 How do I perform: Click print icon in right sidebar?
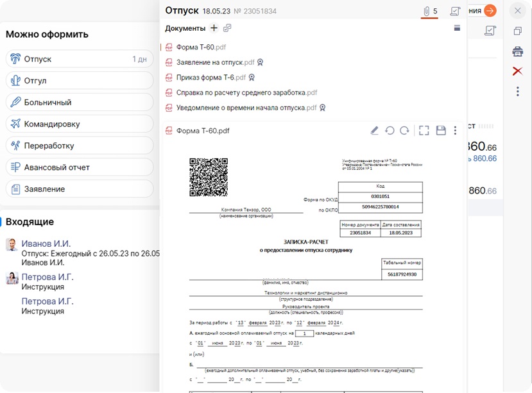point(517,51)
